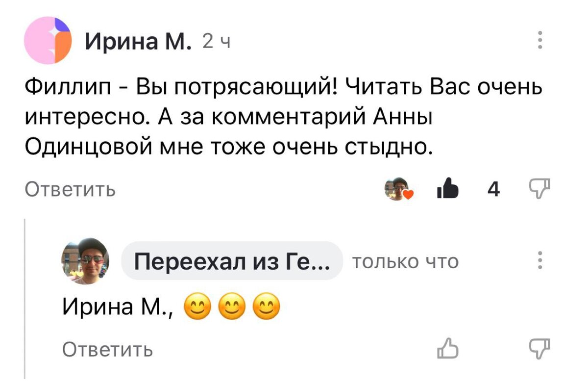Open the heart reaction on Irina's comment

pos(398,189)
